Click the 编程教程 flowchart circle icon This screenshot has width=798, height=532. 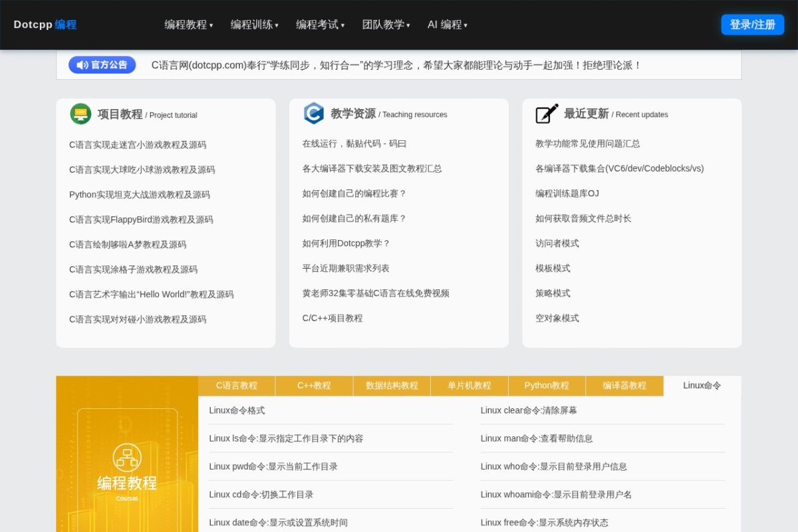pos(127,458)
